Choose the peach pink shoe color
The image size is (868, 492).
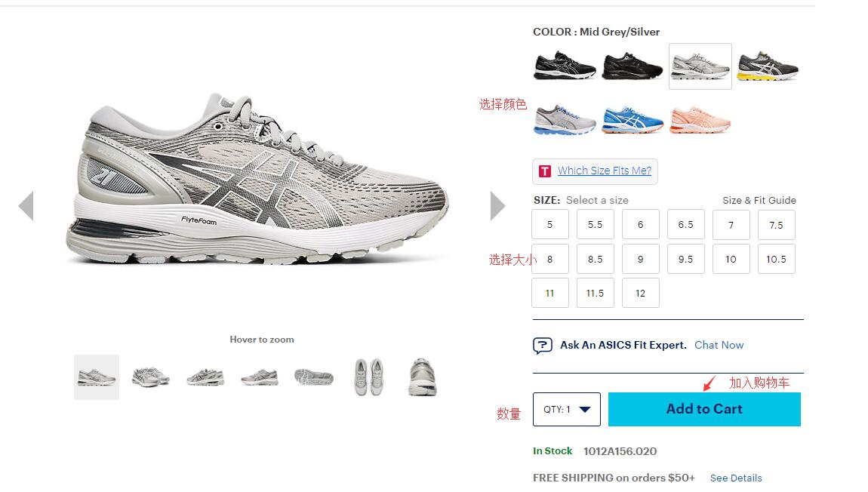[700, 119]
